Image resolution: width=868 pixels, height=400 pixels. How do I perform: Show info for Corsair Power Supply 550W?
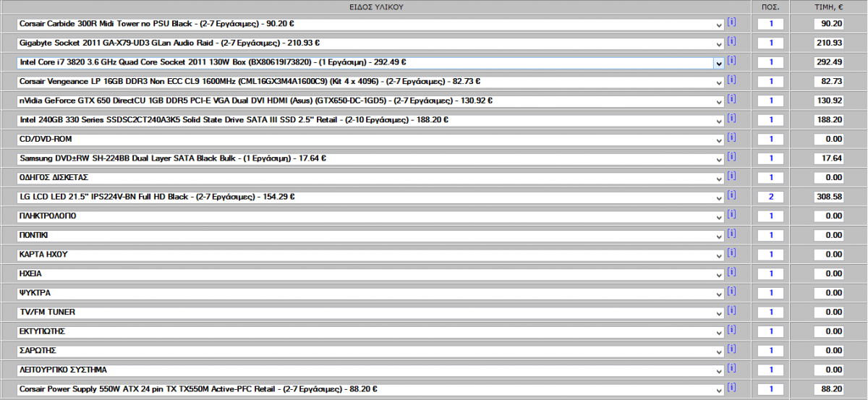pos(731,388)
